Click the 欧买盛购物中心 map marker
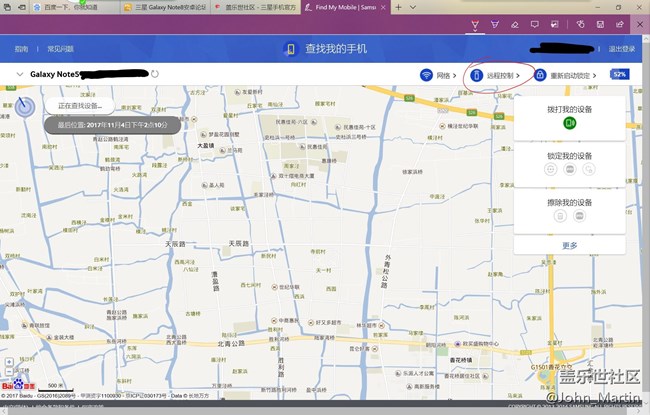Screen dimensions: 650x415 pyautogui.click(x=477, y=344)
